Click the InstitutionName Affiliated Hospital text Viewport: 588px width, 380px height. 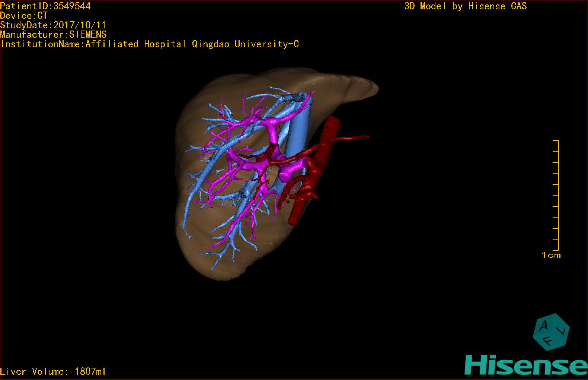(150, 44)
